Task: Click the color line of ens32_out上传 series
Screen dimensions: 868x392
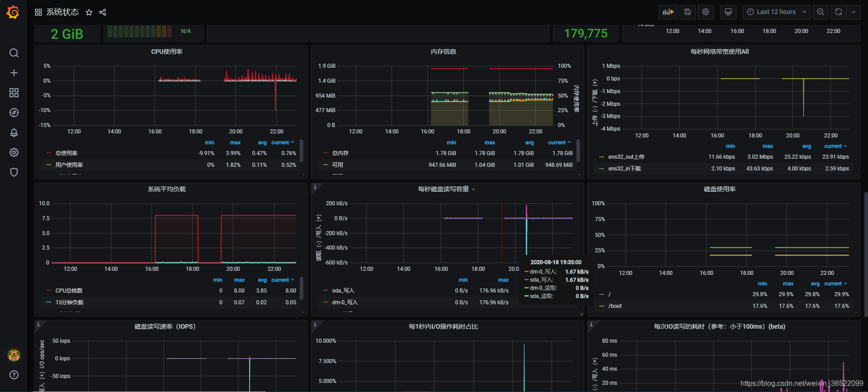Action: [602, 157]
